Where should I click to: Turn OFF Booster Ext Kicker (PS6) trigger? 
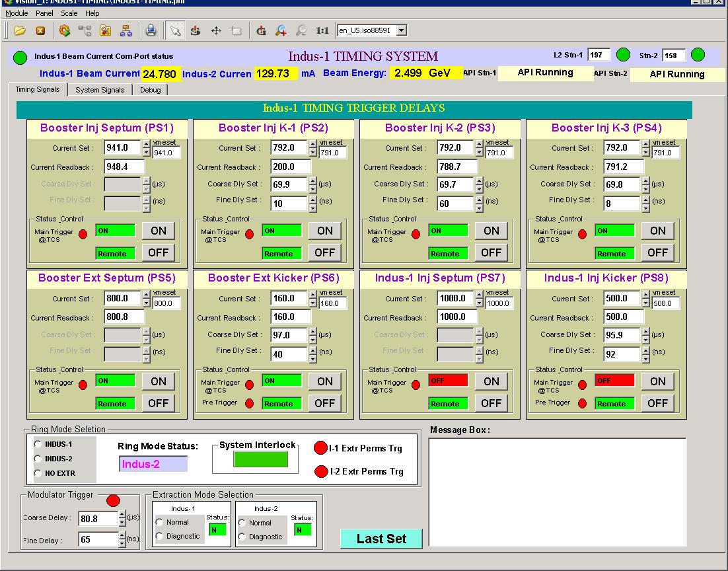324,403
